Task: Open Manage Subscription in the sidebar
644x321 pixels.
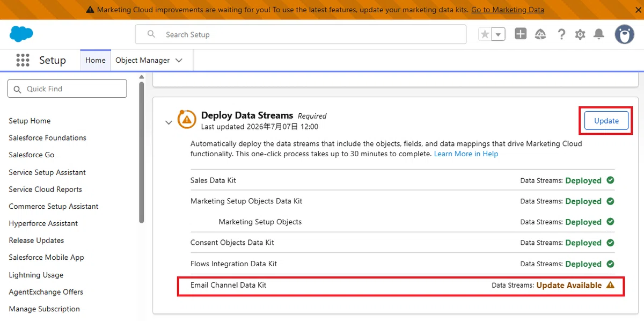Action: 44,309
